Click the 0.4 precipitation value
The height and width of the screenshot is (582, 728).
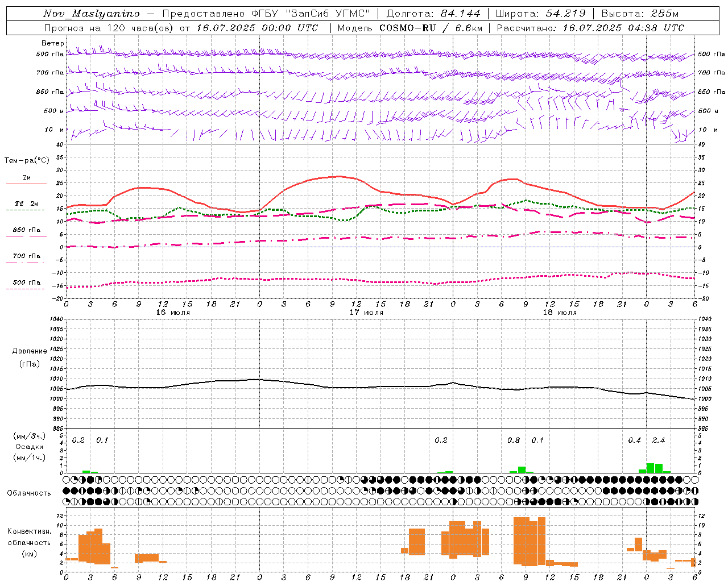635,440
